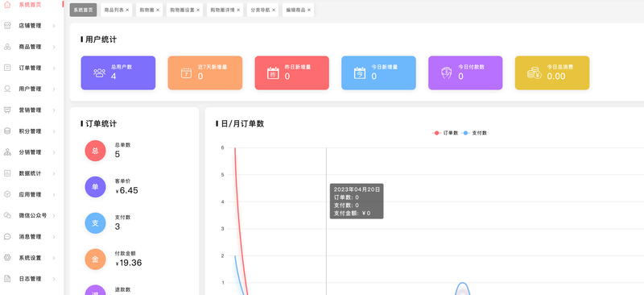Expand the 系统设置 menu chevron
The image size is (644, 295).
(54, 258)
